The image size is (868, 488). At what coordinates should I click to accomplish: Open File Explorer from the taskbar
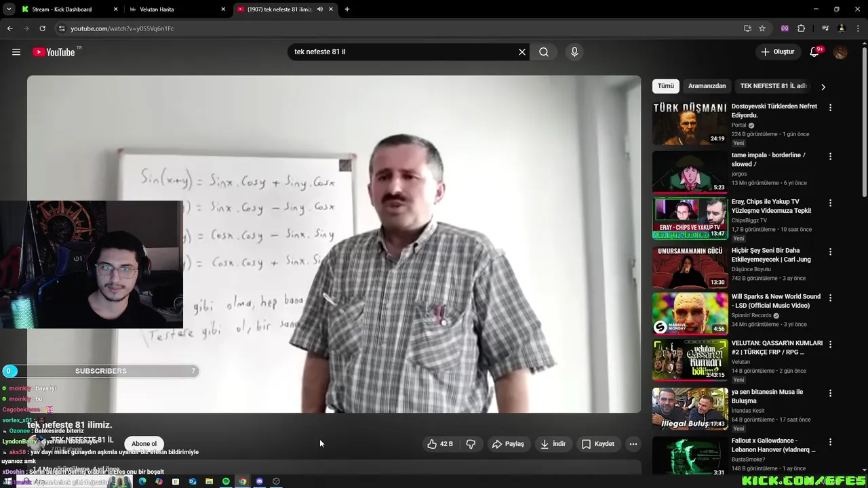pyautogui.click(x=209, y=481)
